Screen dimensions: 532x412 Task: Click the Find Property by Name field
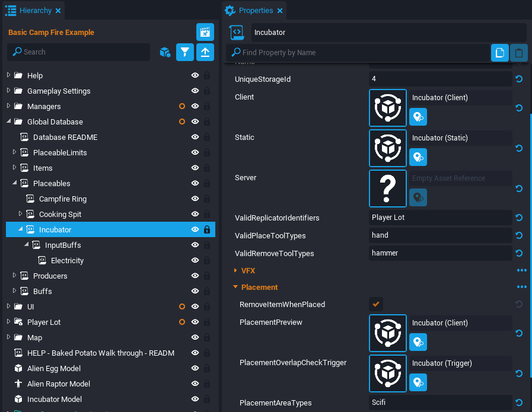pyautogui.click(x=356, y=53)
